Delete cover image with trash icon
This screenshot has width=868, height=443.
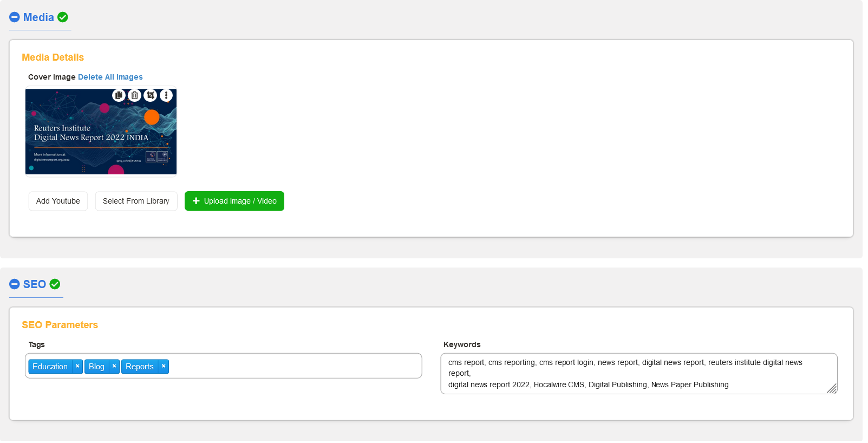[134, 95]
